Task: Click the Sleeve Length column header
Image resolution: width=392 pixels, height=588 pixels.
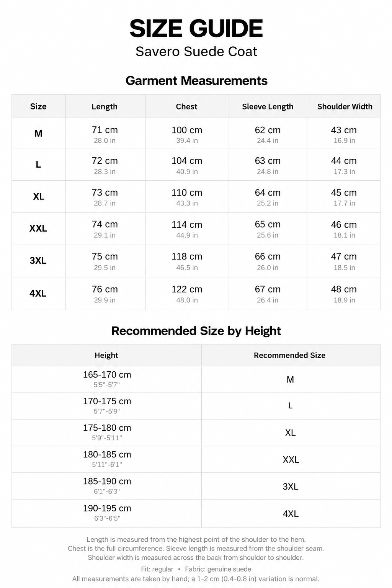Action: pos(268,106)
